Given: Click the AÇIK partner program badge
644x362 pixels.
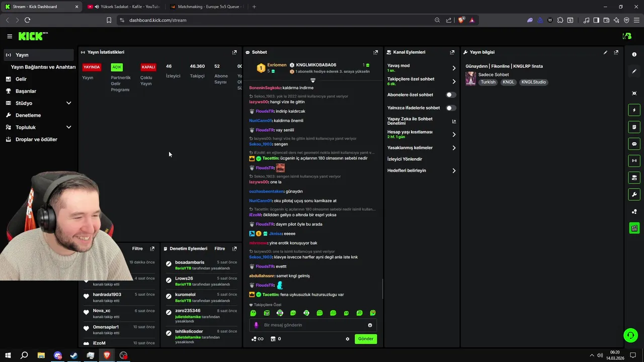Looking at the screenshot, I should point(117,67).
